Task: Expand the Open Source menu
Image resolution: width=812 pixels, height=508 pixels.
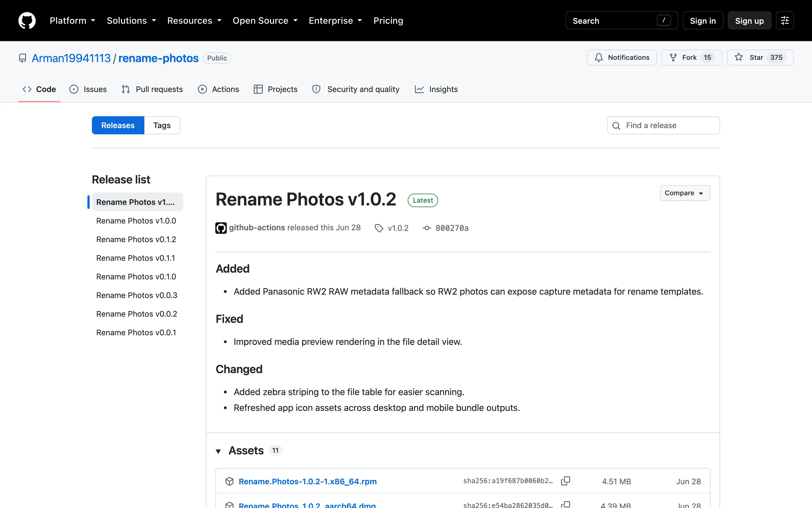Action: pos(265,21)
